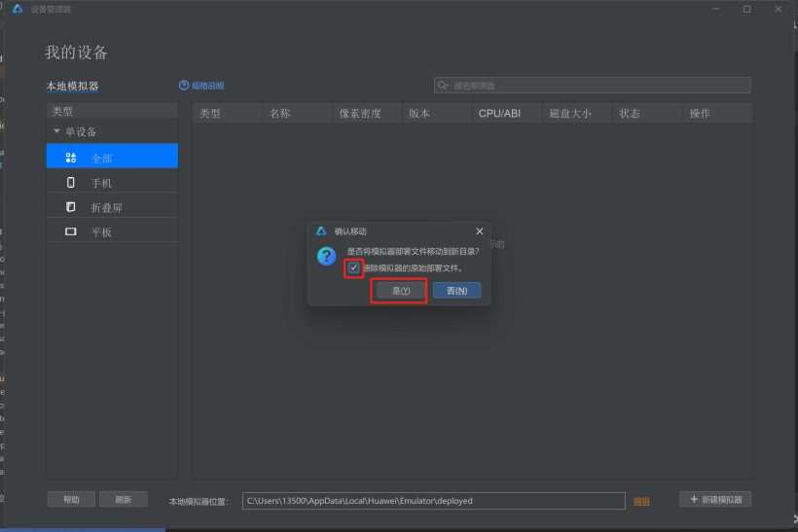The width and height of the screenshot is (798, 532).
Task: Close the 确认移动 dialog with X
Action: (479, 231)
